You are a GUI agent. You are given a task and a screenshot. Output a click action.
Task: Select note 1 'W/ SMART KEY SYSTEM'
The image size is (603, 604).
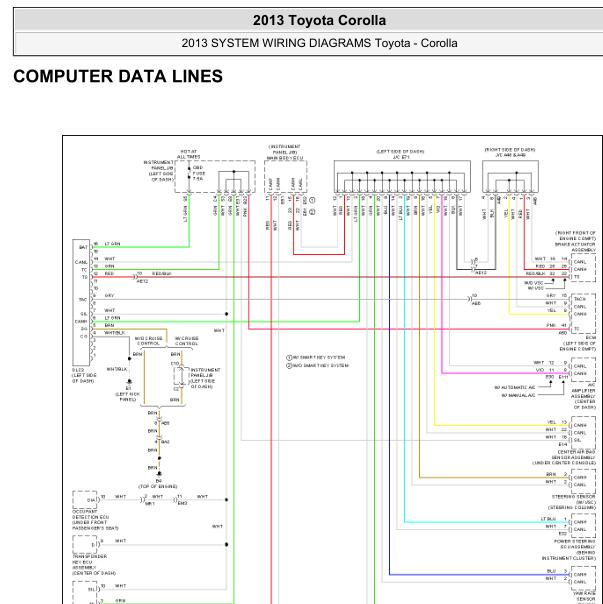point(316,357)
